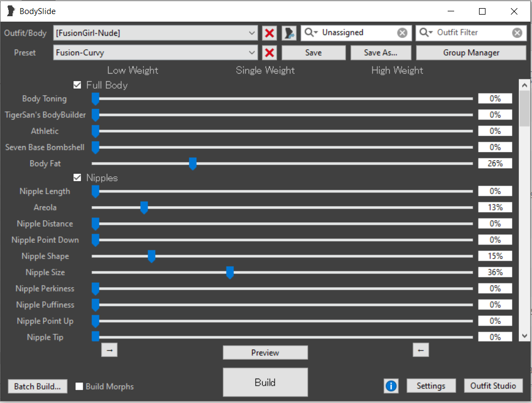Click the BodySlide title bar app icon
Viewport: 532px width, 403px height.
11,11
